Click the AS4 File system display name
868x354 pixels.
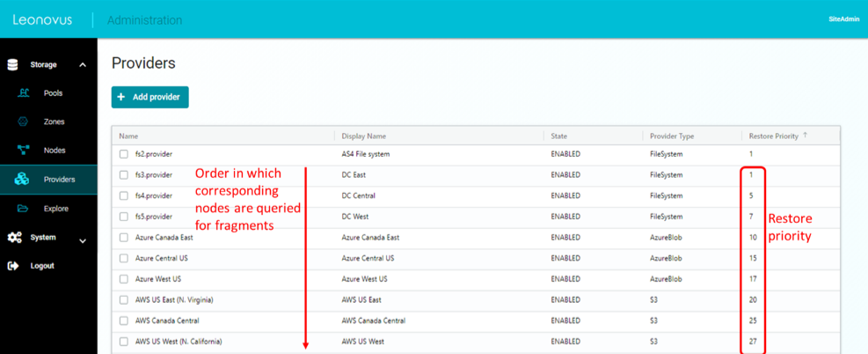[x=365, y=155]
